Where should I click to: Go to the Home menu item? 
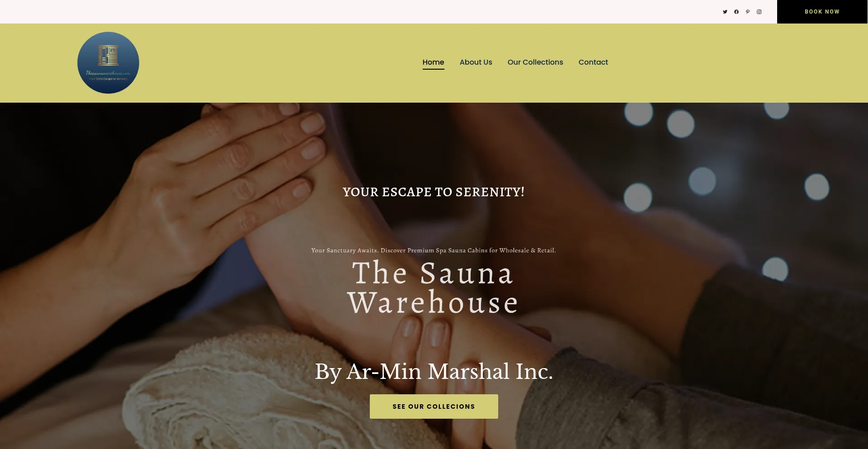(433, 62)
